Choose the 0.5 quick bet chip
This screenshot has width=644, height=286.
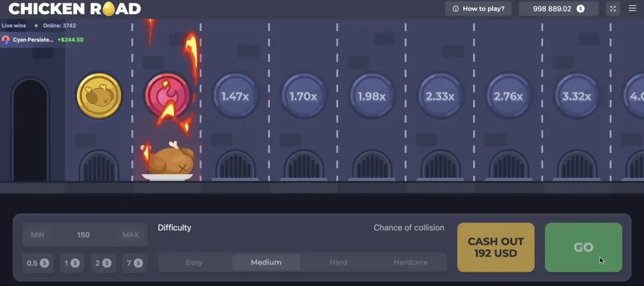click(x=38, y=263)
